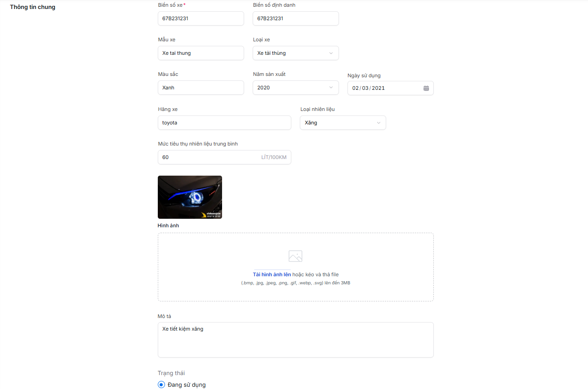Screen dimensions: 588x389
Task: Select the Đang sử dụng radio button
Action: 161,385
